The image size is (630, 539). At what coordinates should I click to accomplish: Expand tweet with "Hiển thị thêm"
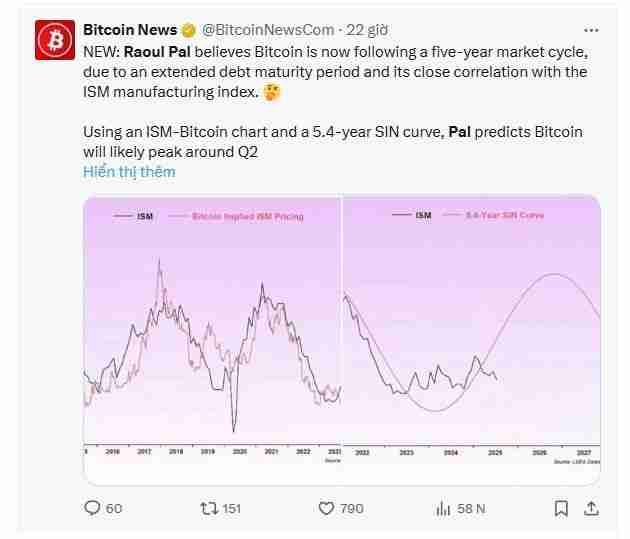click(129, 171)
